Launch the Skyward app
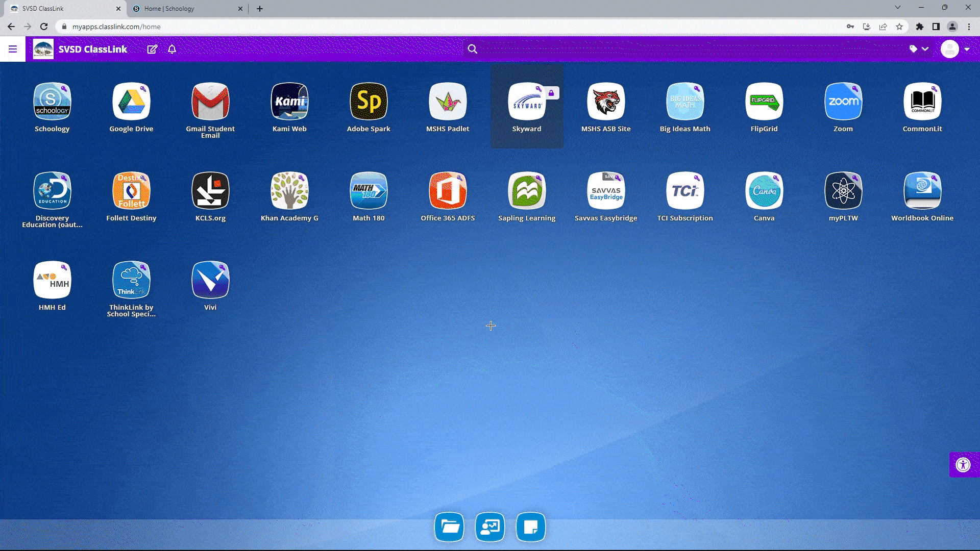 [x=527, y=102]
